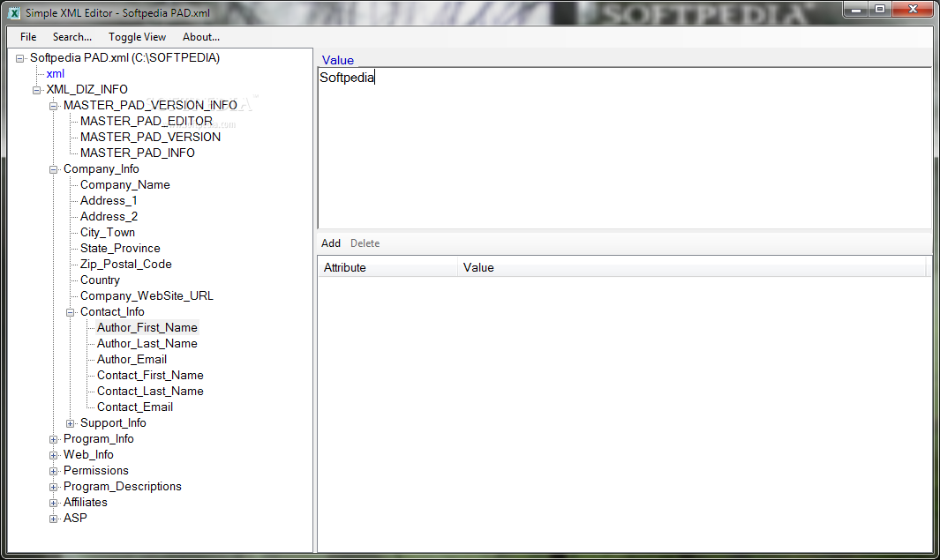The image size is (940, 560).
Task: Select the Affiliates tree item
Action: point(85,502)
